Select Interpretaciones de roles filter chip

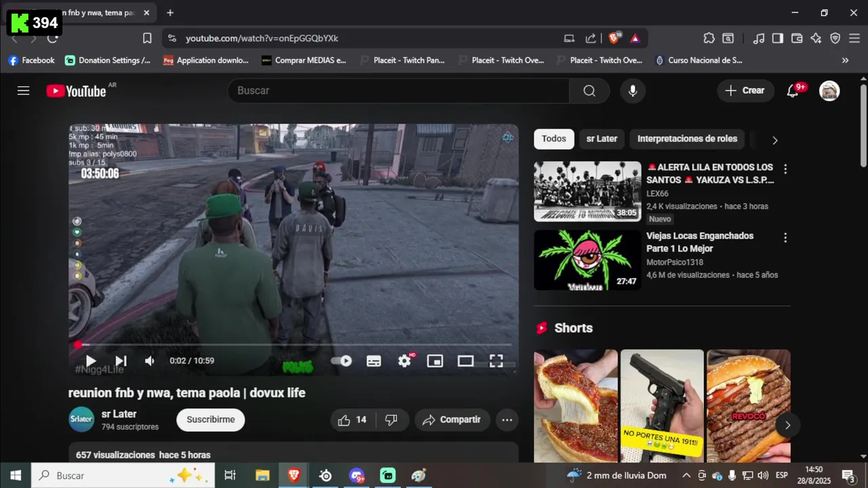[687, 139]
